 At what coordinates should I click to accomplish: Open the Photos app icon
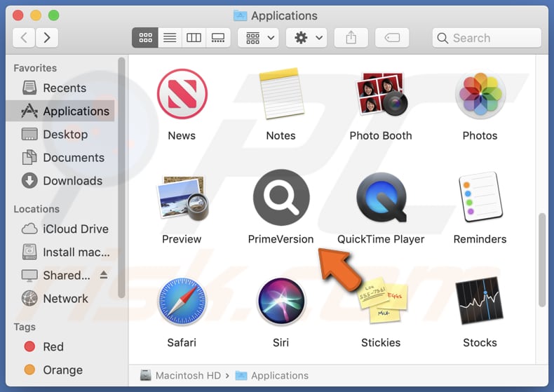(480, 94)
